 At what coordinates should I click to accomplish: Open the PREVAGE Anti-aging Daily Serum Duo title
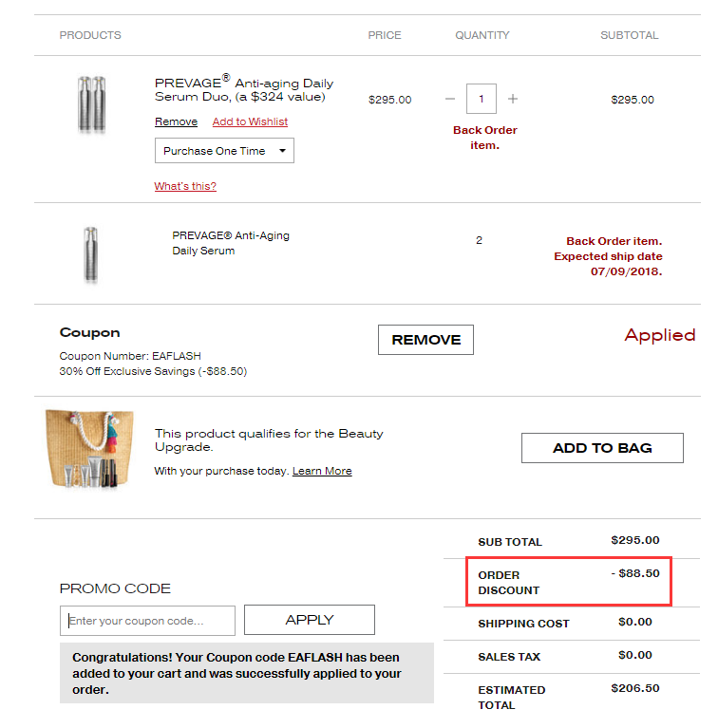tap(244, 88)
